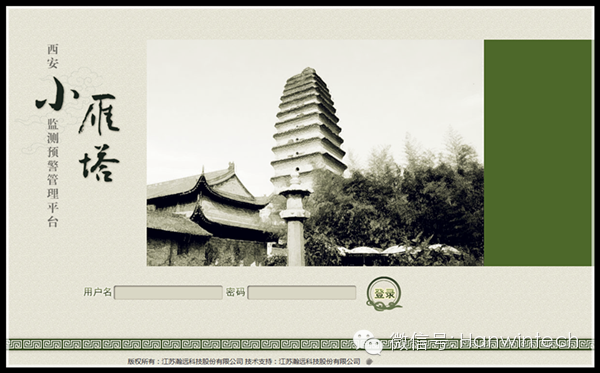Viewport: 600px width, 373px height.
Task: Click the round 登录 login button
Action: [384, 294]
